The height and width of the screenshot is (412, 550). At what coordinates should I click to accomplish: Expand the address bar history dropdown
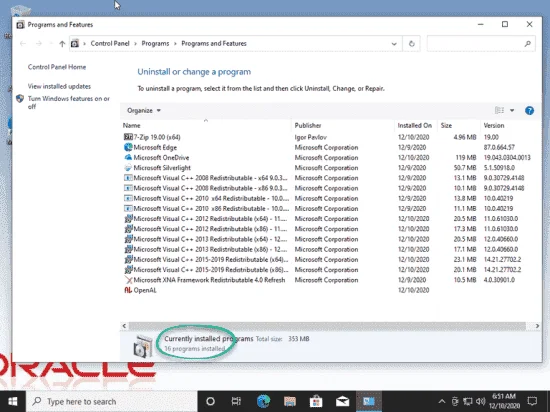(x=394, y=44)
